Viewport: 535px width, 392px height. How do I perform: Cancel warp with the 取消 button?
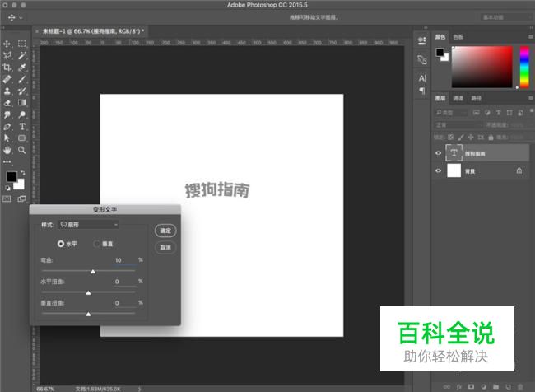tap(165, 247)
